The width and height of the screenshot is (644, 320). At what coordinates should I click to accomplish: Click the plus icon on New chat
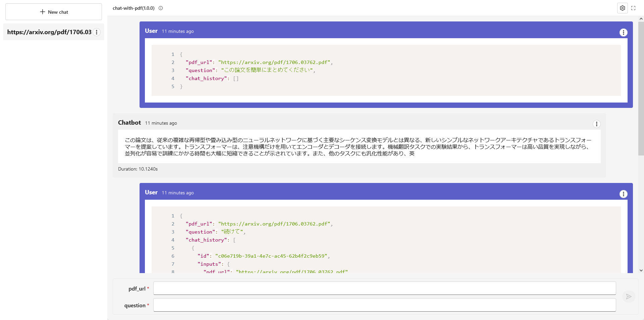[43, 12]
